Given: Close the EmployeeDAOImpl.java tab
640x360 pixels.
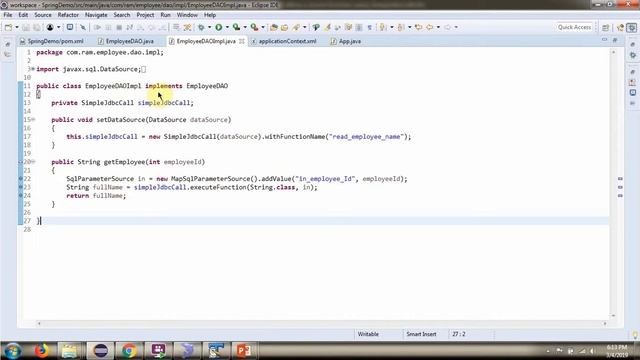Looking at the screenshot, I should 242,41.
